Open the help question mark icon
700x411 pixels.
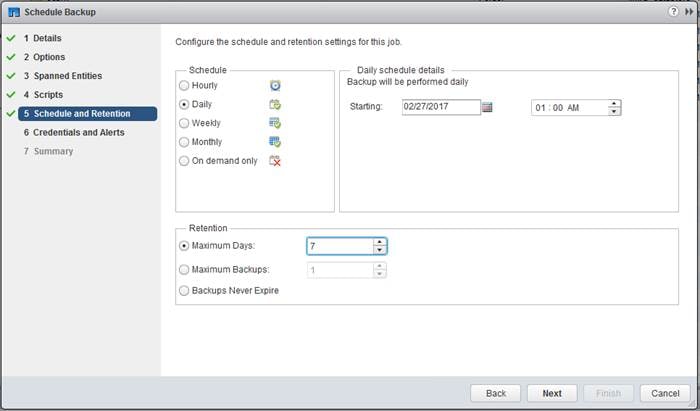[x=673, y=12]
